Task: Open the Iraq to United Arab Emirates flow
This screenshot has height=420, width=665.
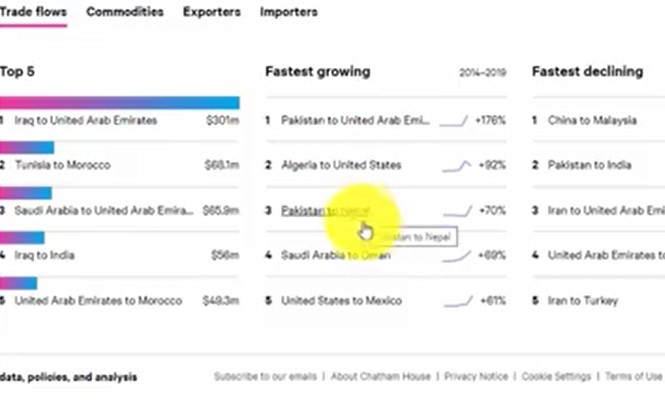Action: tap(86, 120)
